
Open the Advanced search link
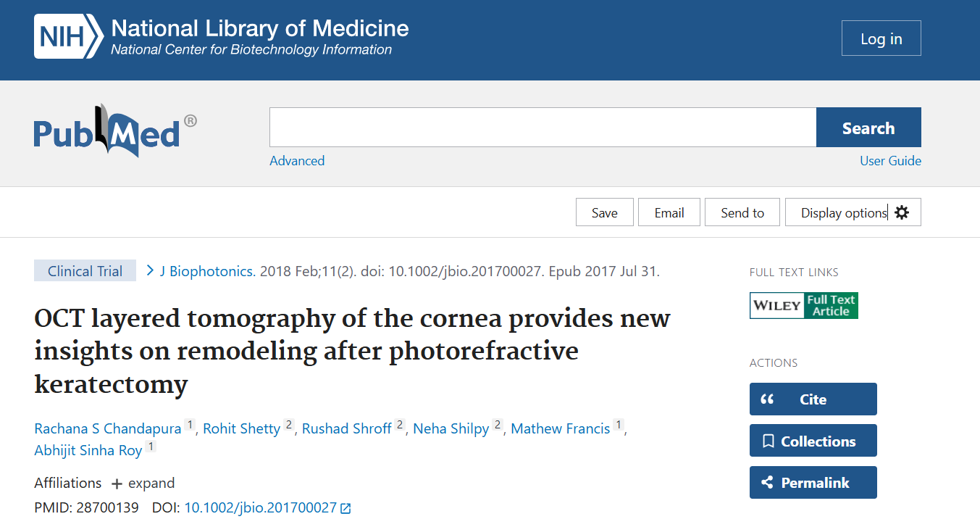(297, 160)
